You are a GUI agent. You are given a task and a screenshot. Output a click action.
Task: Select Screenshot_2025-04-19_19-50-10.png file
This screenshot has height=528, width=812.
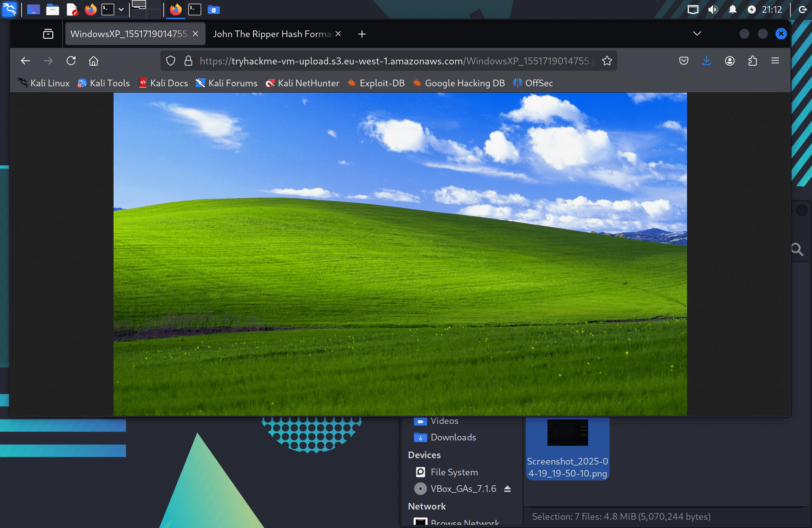click(x=567, y=448)
